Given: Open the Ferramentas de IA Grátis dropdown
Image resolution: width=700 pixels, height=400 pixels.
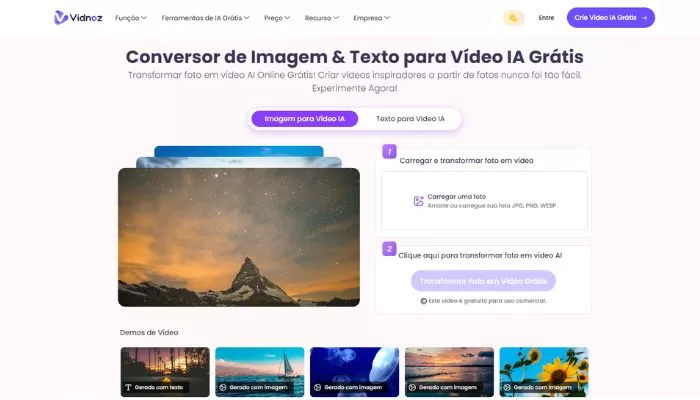Looking at the screenshot, I should (206, 18).
